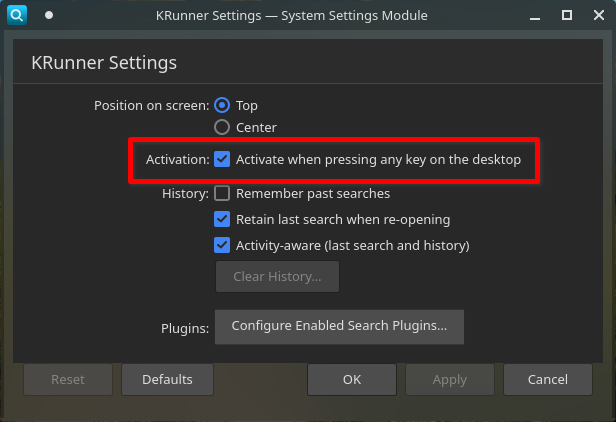The image size is (616, 422).
Task: Close the window using the X icon
Action: (x=595, y=15)
